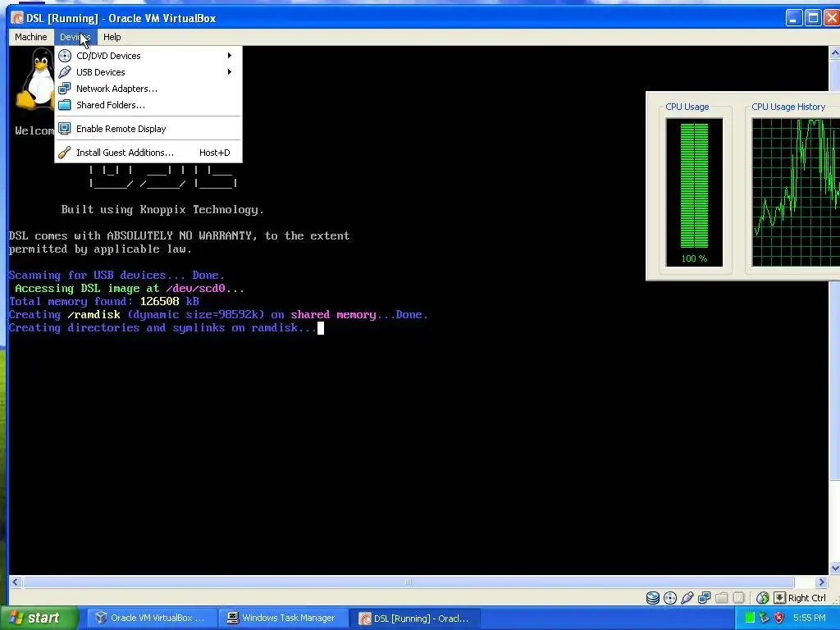Open the CD/DVD Devices submenu
This screenshot has height=630, width=840.
click(x=148, y=56)
